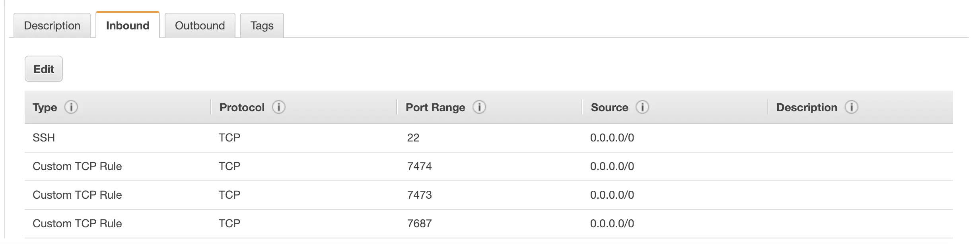Click the Edit button
980x244 pixels.
(x=44, y=69)
